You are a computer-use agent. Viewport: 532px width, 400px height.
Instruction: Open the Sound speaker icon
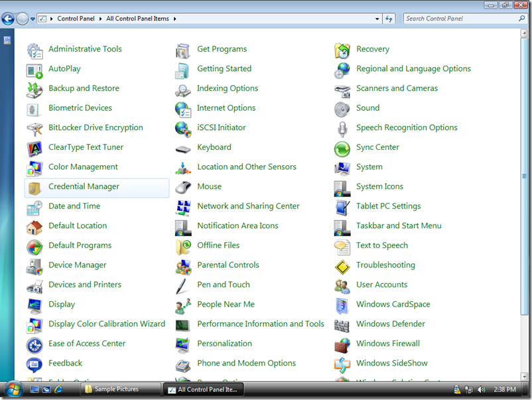coord(342,110)
